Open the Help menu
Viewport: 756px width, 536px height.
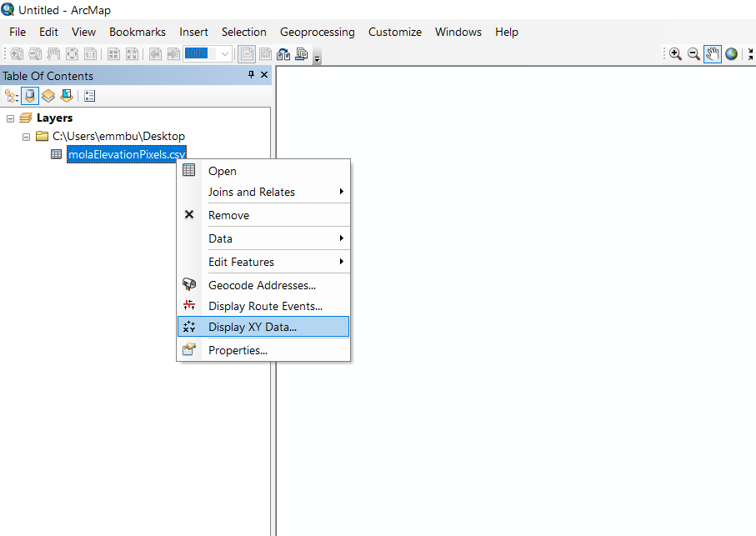point(507,32)
